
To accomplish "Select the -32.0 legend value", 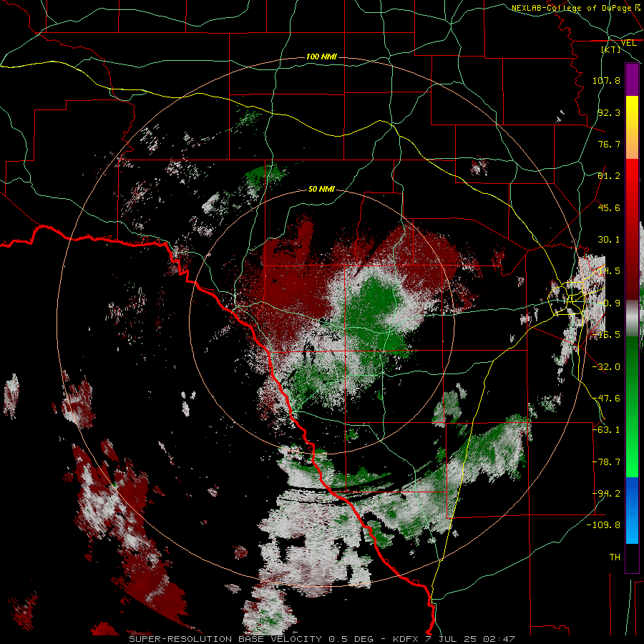I will tap(606, 367).
